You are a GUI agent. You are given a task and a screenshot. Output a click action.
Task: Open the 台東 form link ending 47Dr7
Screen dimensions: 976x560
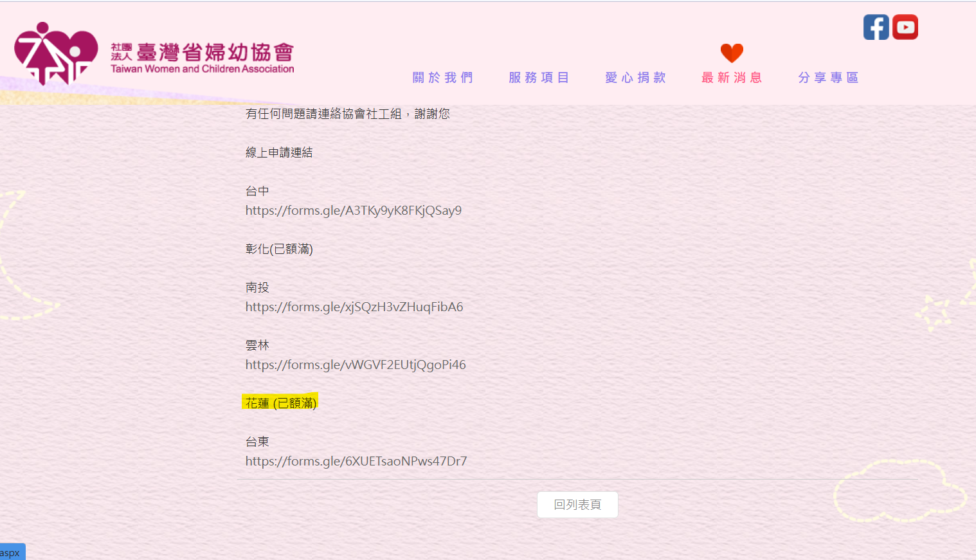click(x=356, y=461)
